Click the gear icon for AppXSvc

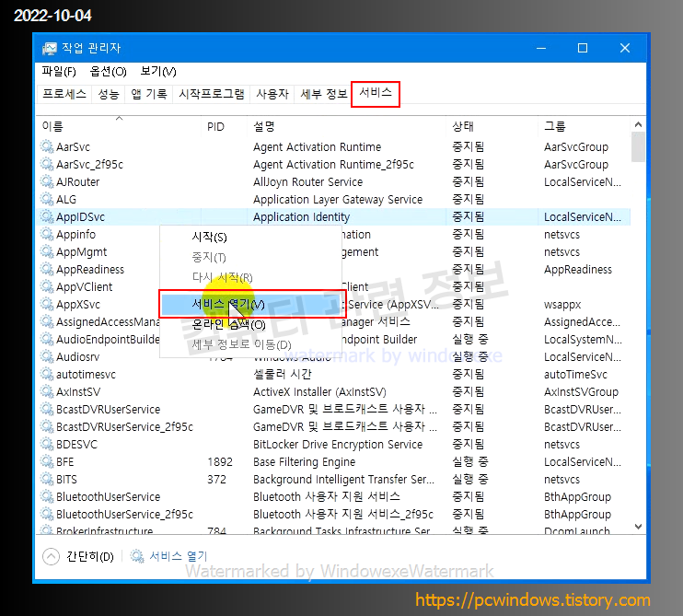[x=47, y=304]
